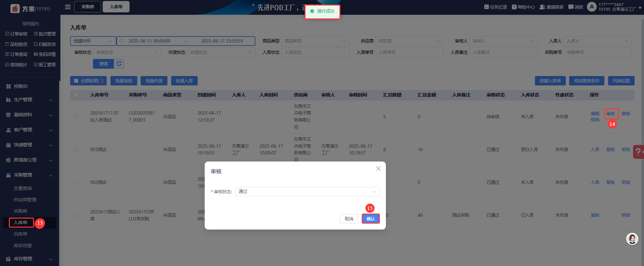
Task: Close the 审核 dialog with the X
Action: coord(378,169)
